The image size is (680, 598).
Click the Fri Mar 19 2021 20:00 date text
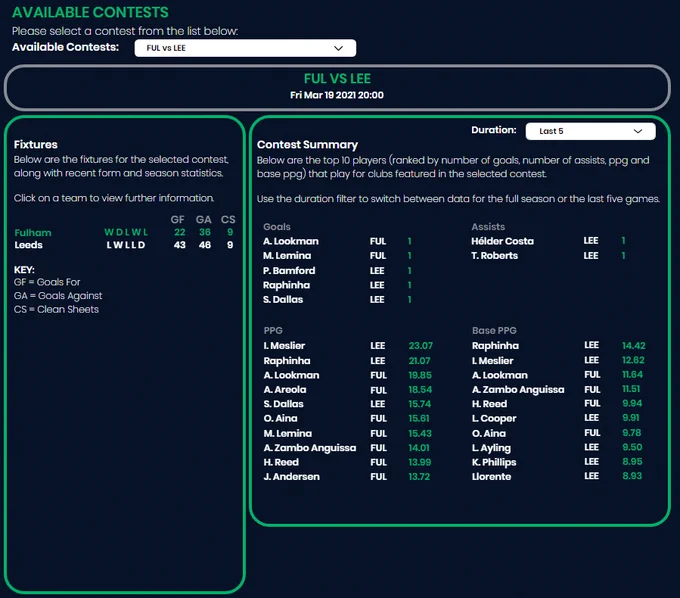click(x=337, y=95)
